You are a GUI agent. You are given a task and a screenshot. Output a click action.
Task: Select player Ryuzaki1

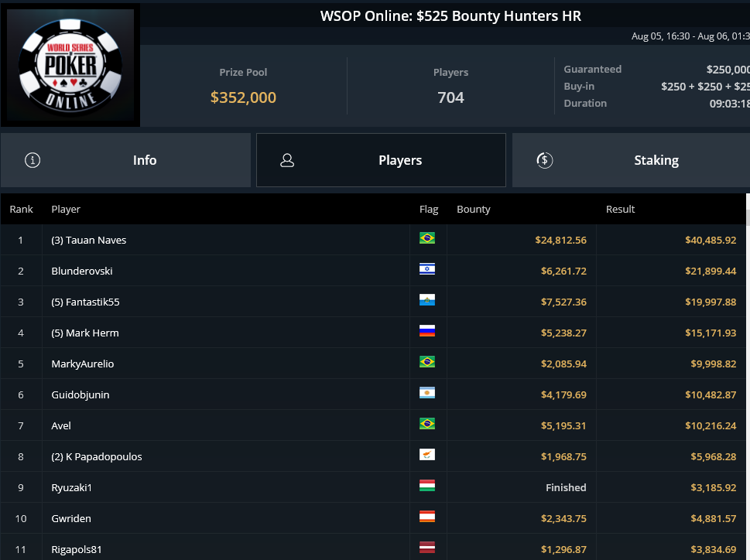[71, 488]
